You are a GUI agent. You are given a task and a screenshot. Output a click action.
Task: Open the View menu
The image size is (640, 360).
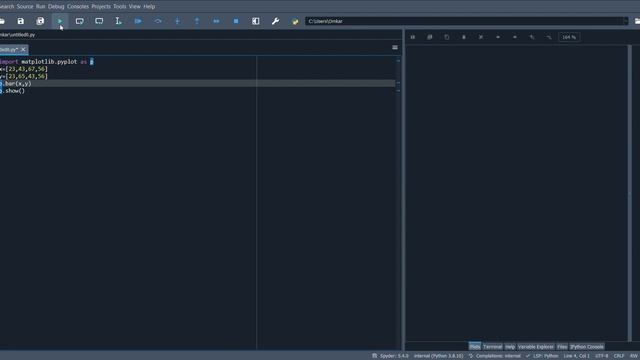pos(135,7)
